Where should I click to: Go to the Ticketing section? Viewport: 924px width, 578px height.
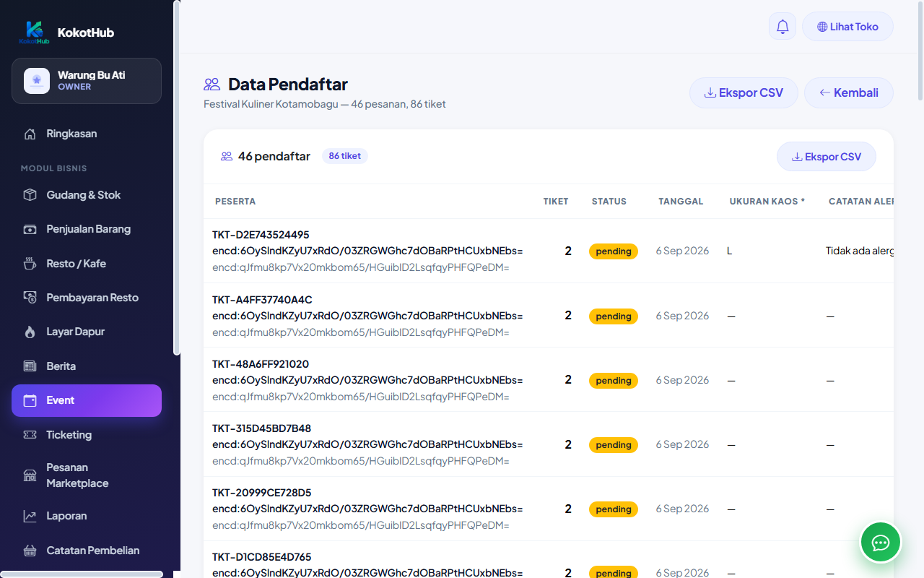pos(87,435)
